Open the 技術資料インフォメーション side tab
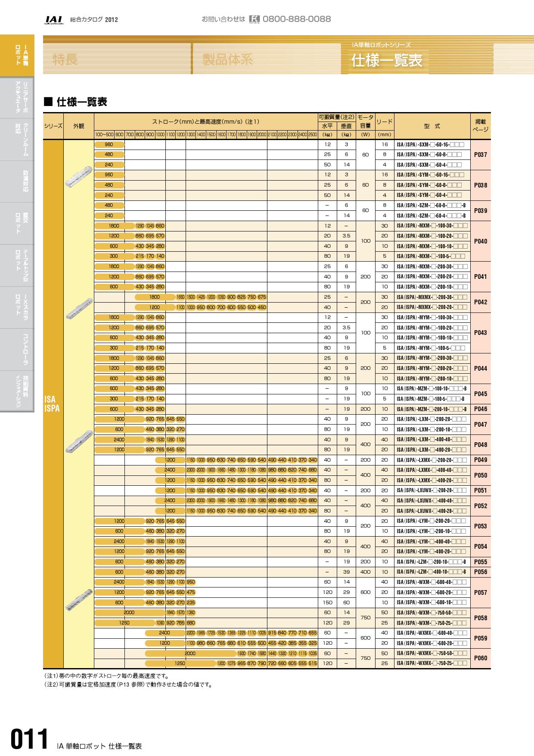The height and width of the screenshot is (756, 534). [17, 391]
